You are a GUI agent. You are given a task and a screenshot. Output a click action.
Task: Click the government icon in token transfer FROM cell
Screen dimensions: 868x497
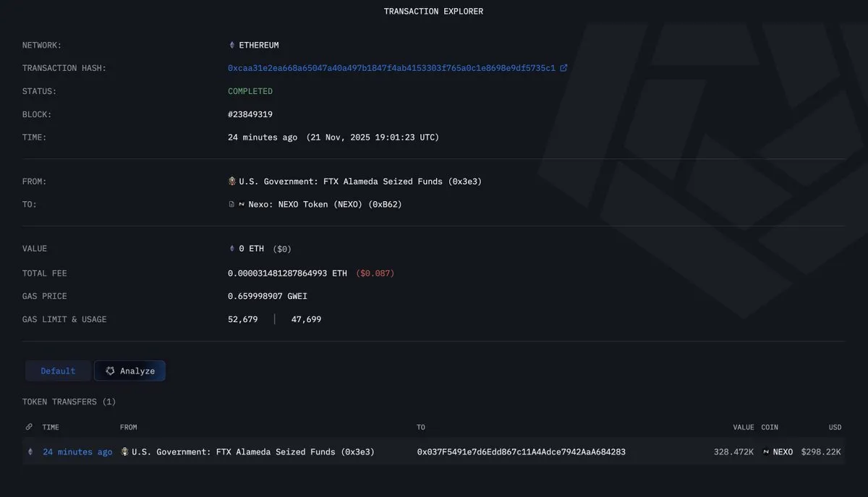(x=124, y=452)
